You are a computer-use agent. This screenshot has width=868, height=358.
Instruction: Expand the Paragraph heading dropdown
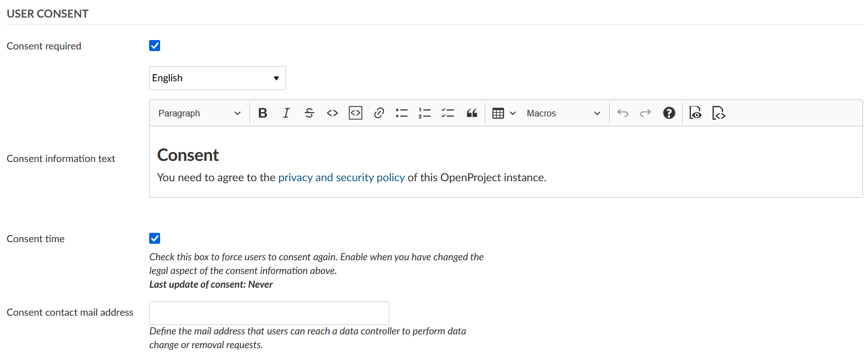coord(199,113)
